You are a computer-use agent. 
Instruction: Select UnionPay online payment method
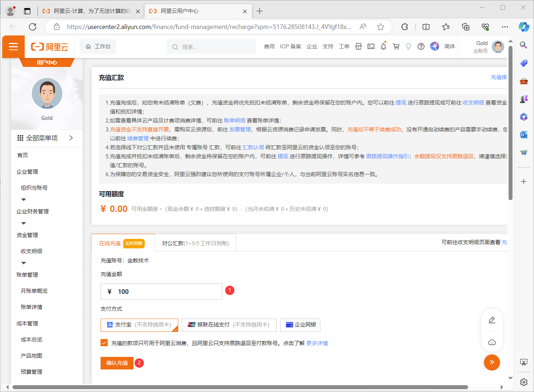(x=229, y=325)
